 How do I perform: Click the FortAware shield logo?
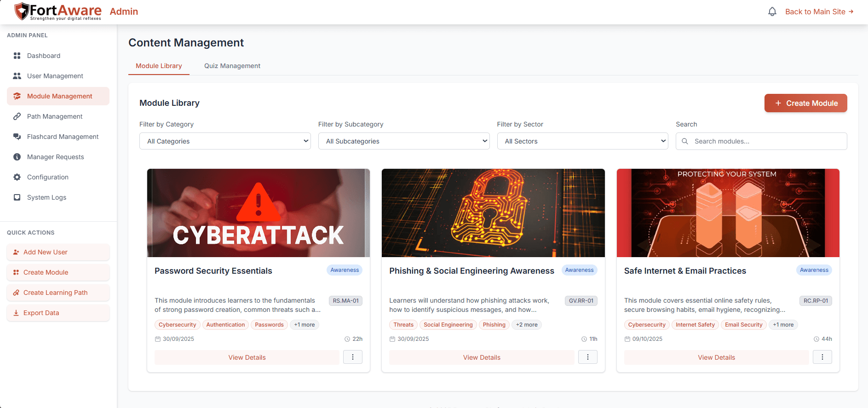(x=22, y=11)
